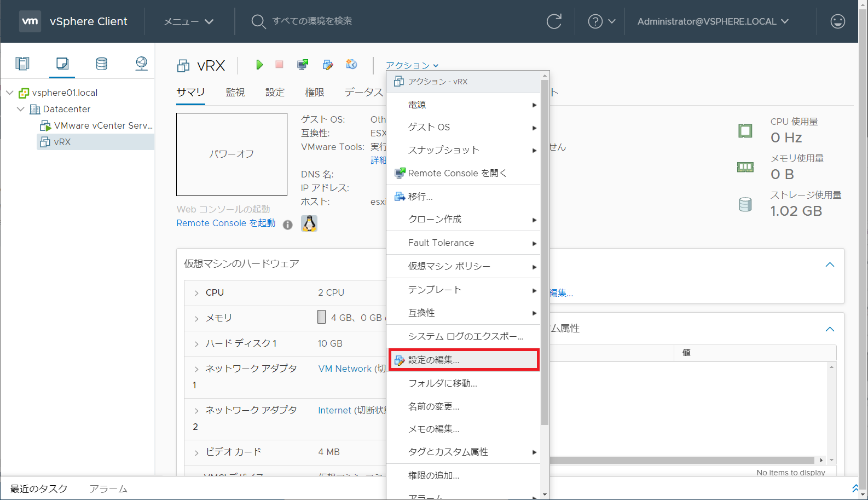Click the actions menu vertical scrollbar

(x=545, y=252)
